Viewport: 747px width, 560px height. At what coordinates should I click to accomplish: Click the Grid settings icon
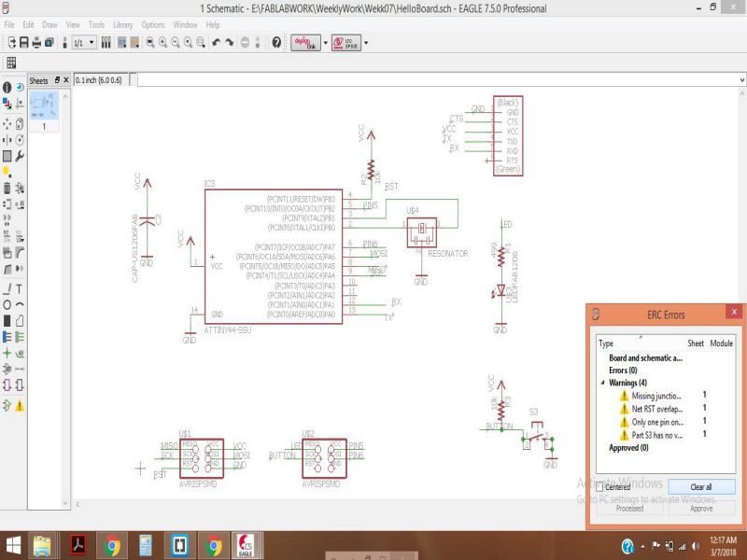pyautogui.click(x=11, y=63)
